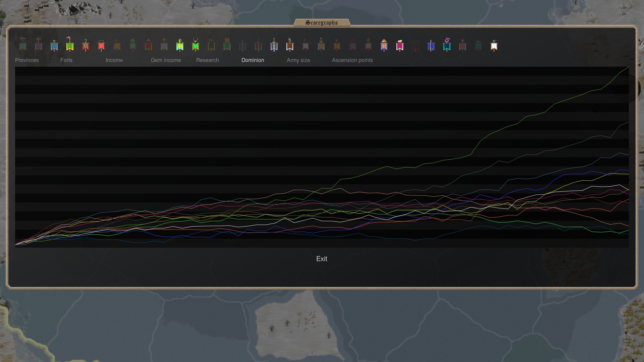This screenshot has width=644, height=362.
Task: Open the Gem income graph
Action: 166,60
